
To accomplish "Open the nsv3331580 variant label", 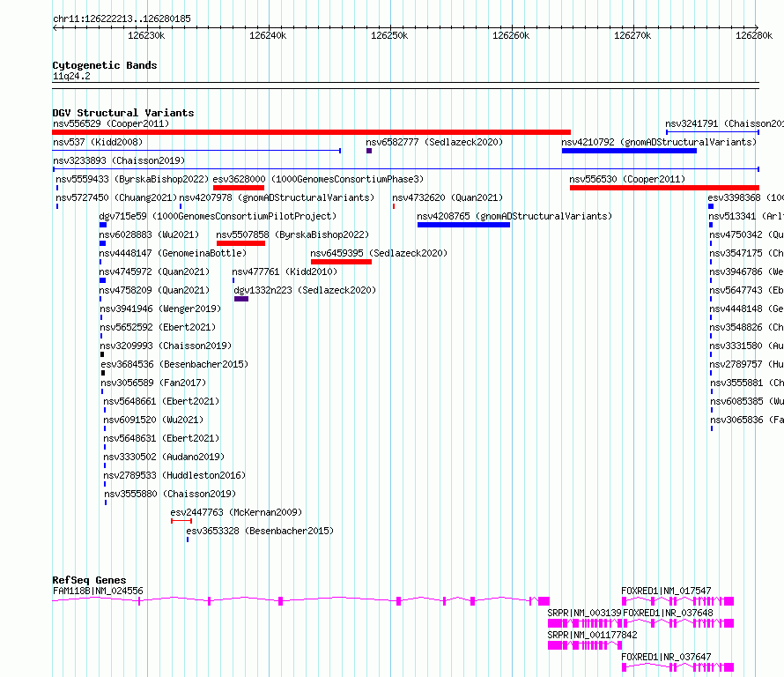I will [746, 346].
